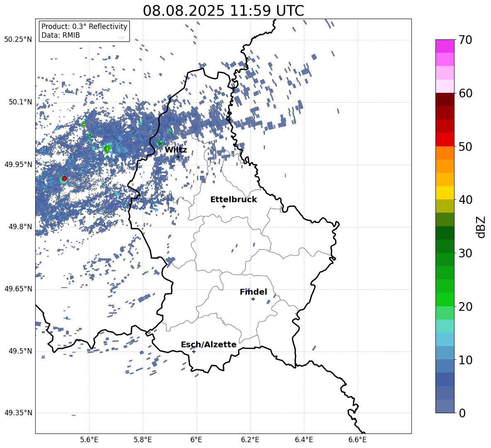Click the red radar location marker
The image size is (491, 448).
[64, 179]
